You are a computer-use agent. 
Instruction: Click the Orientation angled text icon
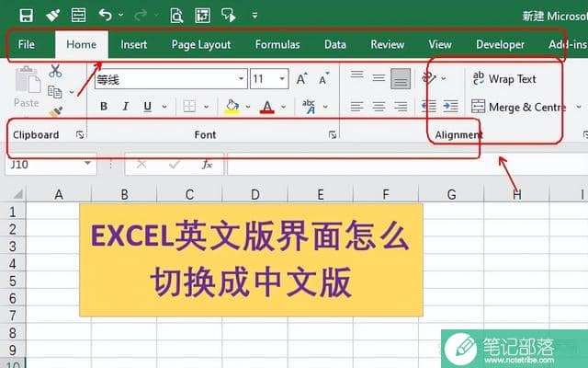[x=429, y=77]
